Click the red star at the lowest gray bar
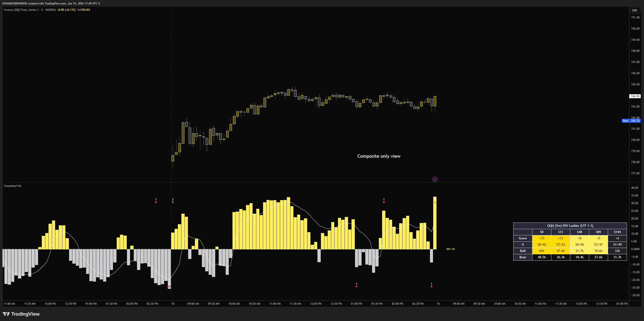The height and width of the screenshot is (321, 644). pyautogui.click(x=169, y=286)
